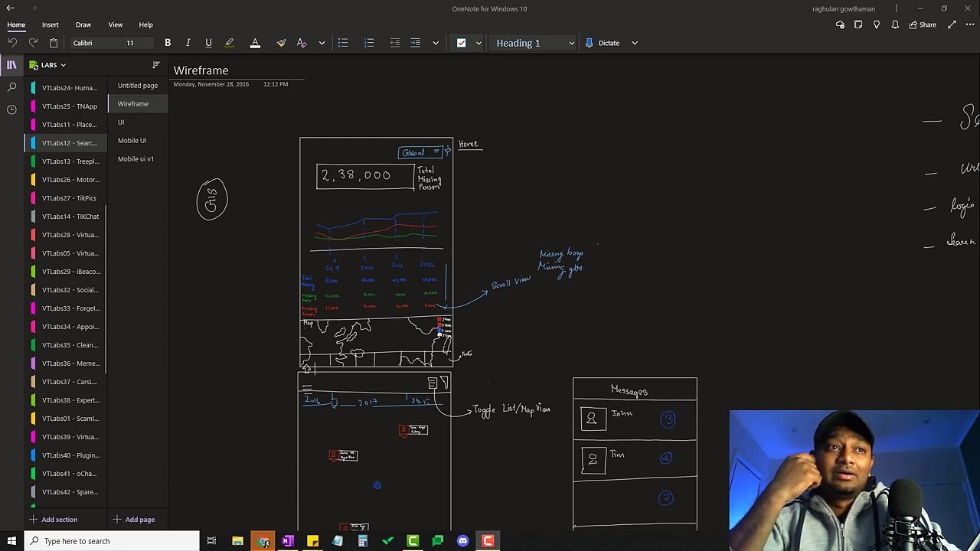Viewport: 980px width, 551px height.
Task: Open the VTLabs12 - Searc... section
Action: point(67,143)
